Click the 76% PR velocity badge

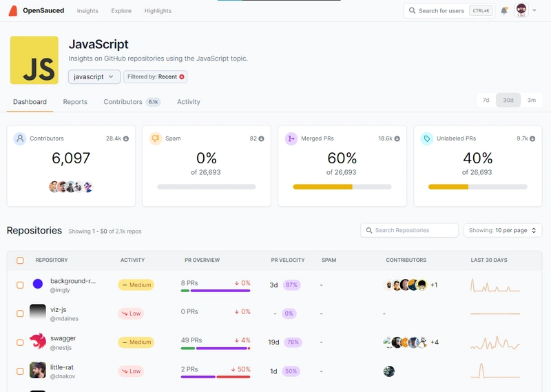point(293,342)
